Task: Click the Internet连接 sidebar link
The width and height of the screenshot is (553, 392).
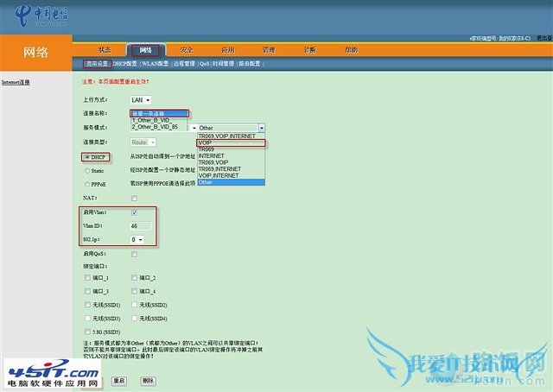Action: pos(16,82)
